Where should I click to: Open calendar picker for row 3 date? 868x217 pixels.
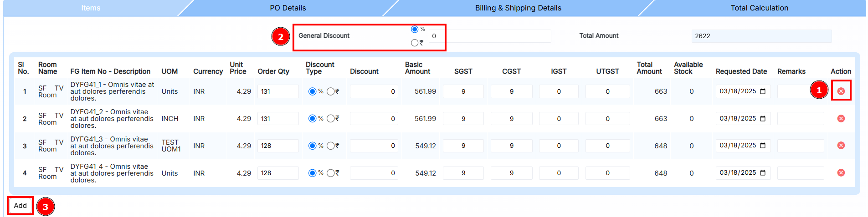click(x=763, y=146)
